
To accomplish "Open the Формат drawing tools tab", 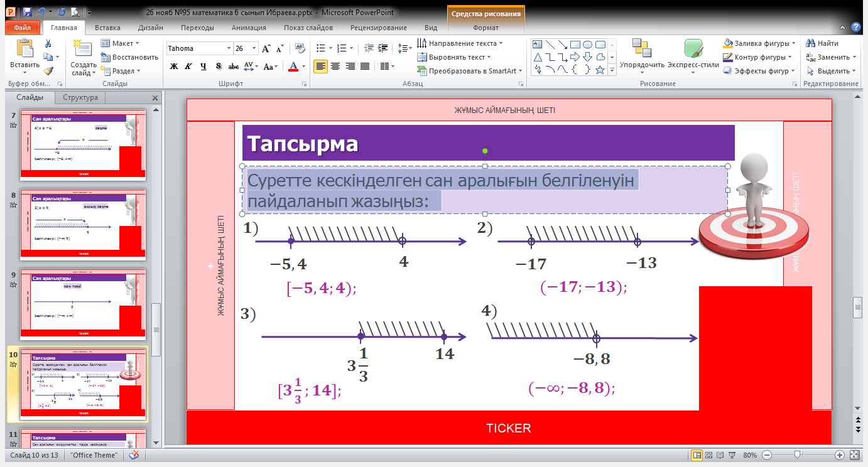I will pos(486,28).
